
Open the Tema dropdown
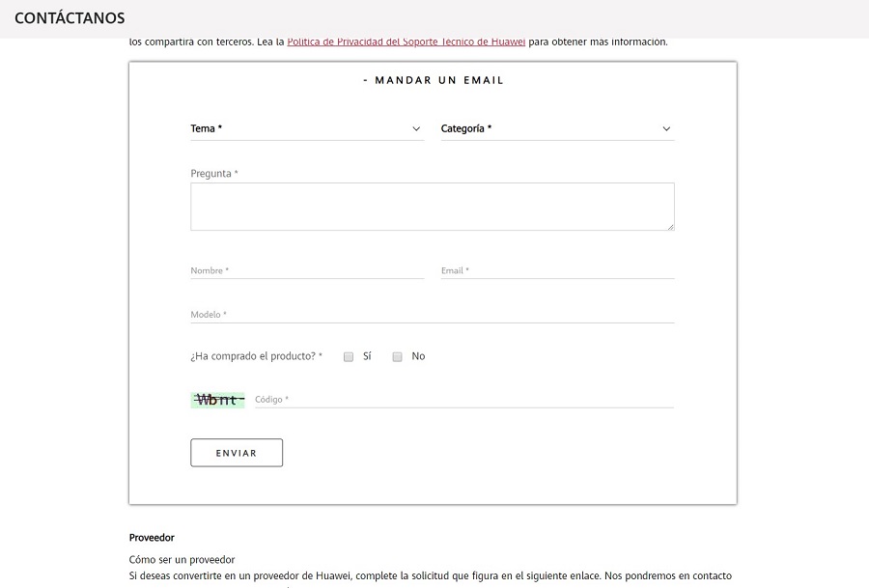[x=306, y=128]
